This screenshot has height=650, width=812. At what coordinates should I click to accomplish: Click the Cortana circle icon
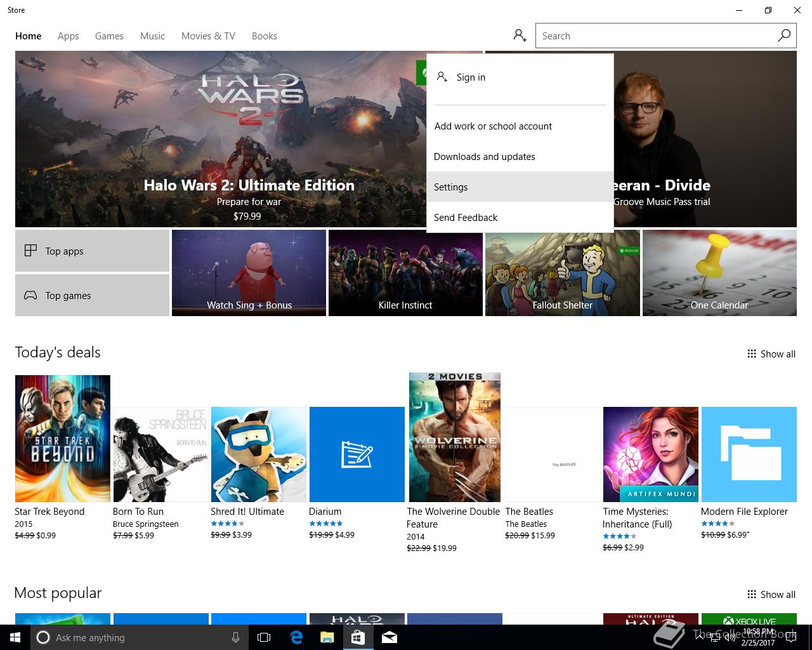tap(43, 637)
